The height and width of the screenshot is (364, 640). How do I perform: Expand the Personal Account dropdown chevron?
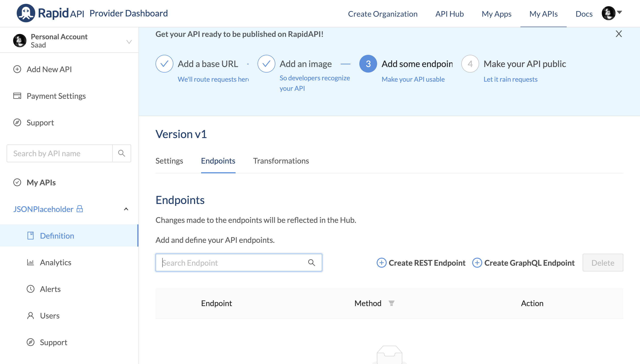(x=129, y=42)
